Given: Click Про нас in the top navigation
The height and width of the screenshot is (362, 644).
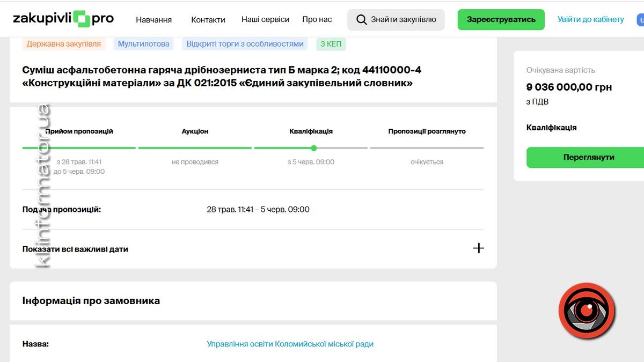Looking at the screenshot, I should click(317, 19).
